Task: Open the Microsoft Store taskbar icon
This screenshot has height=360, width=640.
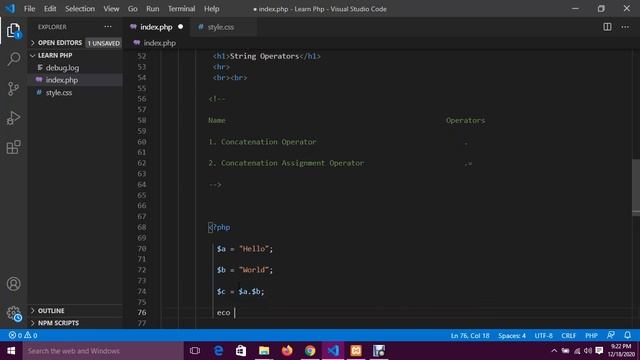Action: (241, 351)
